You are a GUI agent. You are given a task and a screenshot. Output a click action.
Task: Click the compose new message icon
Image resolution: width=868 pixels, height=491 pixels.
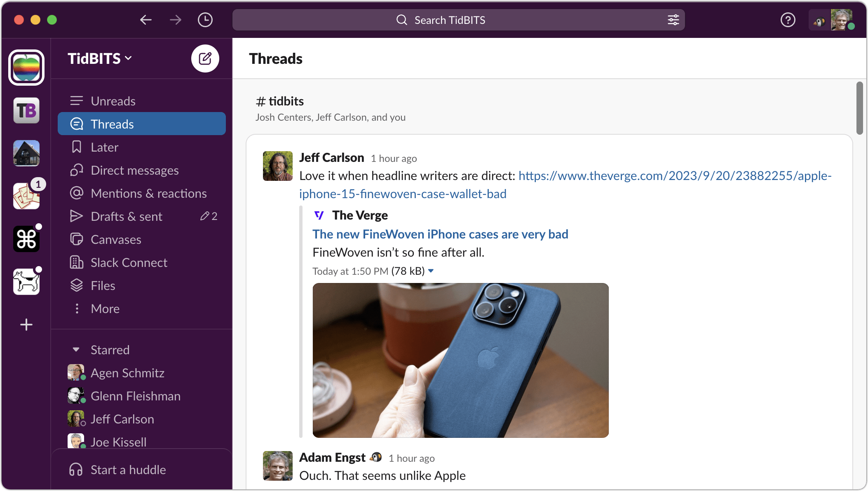tap(205, 58)
